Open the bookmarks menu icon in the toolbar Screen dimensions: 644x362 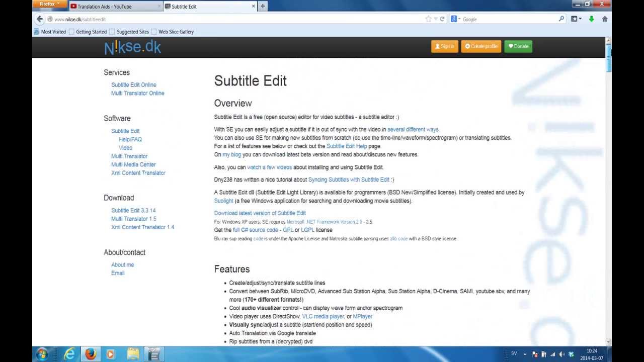pyautogui.click(x=576, y=19)
